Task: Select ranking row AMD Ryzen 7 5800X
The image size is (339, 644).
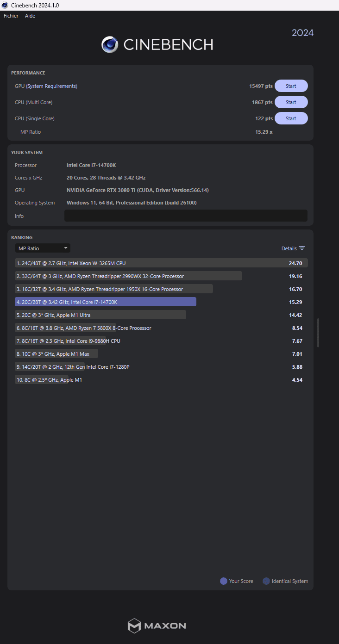Action: click(161, 328)
